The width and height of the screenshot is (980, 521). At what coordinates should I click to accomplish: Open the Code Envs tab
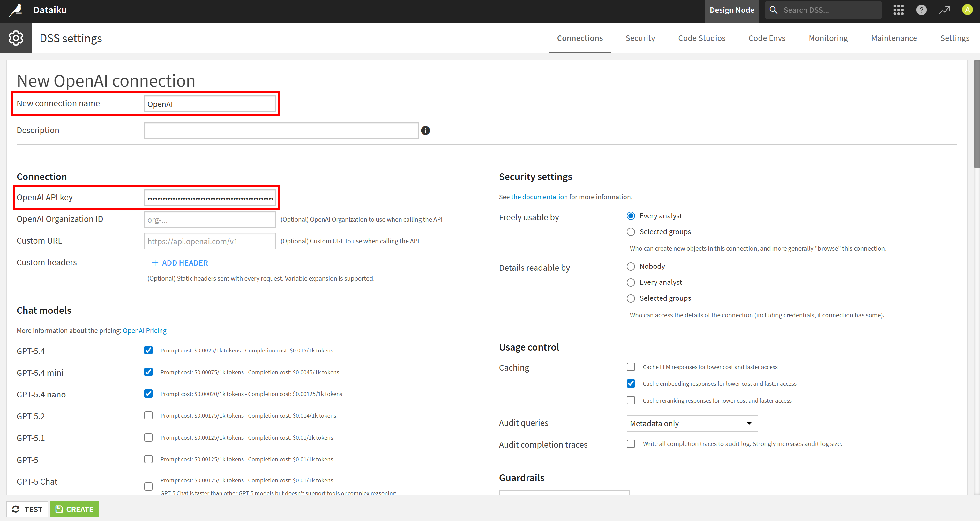(x=767, y=38)
